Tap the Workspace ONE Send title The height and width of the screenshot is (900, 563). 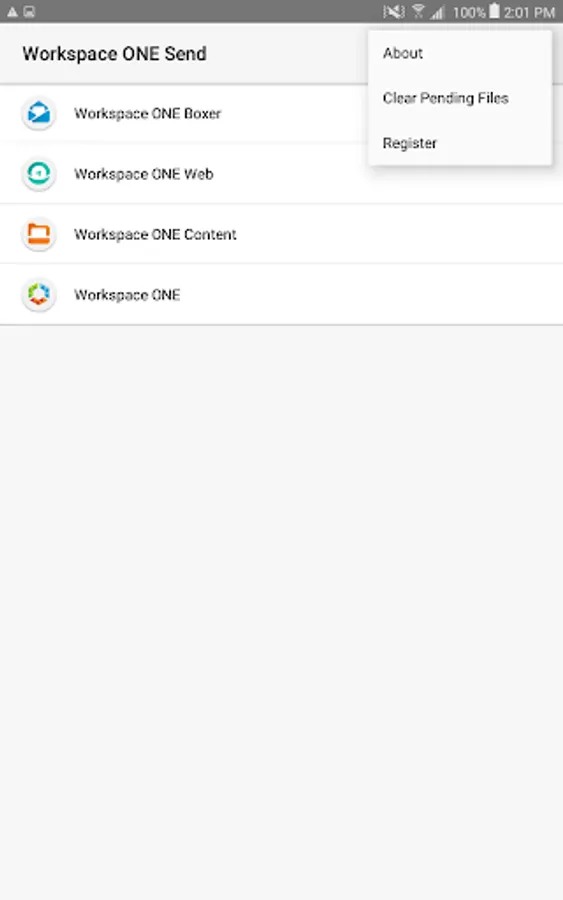tap(114, 54)
